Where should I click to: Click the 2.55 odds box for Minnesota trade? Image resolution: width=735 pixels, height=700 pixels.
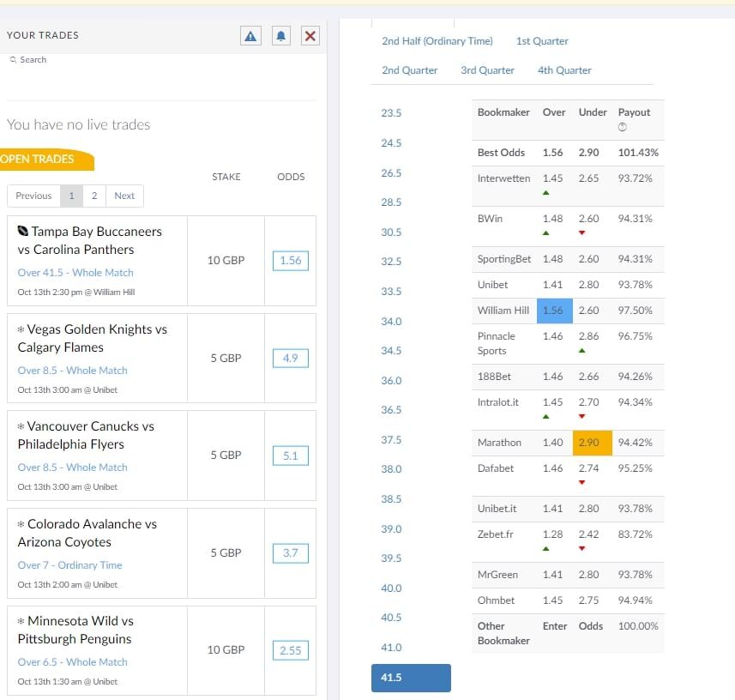click(291, 650)
